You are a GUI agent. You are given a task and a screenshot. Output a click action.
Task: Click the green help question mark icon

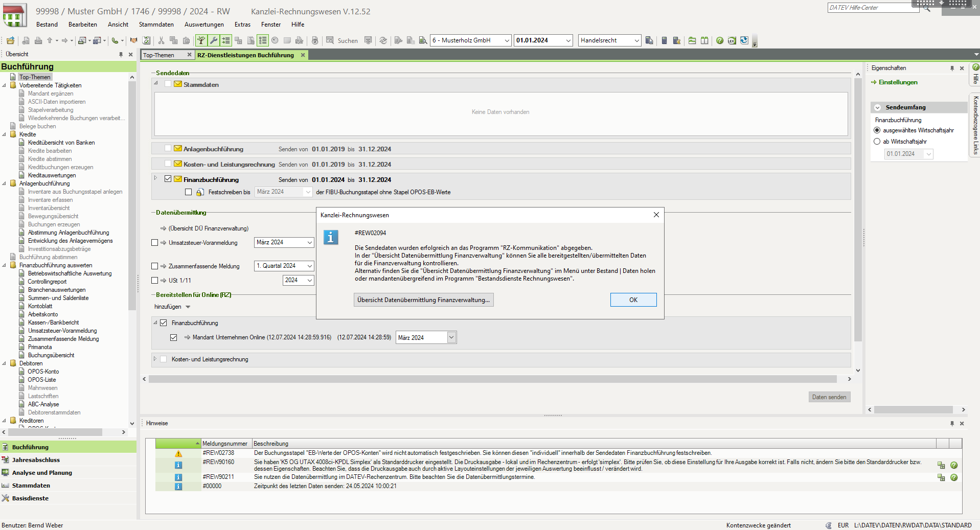click(x=720, y=40)
